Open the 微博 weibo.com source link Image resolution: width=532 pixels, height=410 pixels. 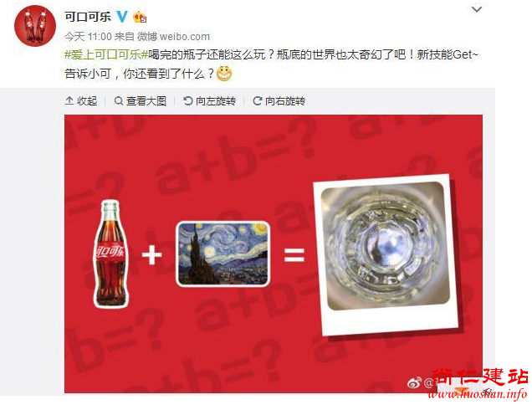pyautogui.click(x=173, y=36)
